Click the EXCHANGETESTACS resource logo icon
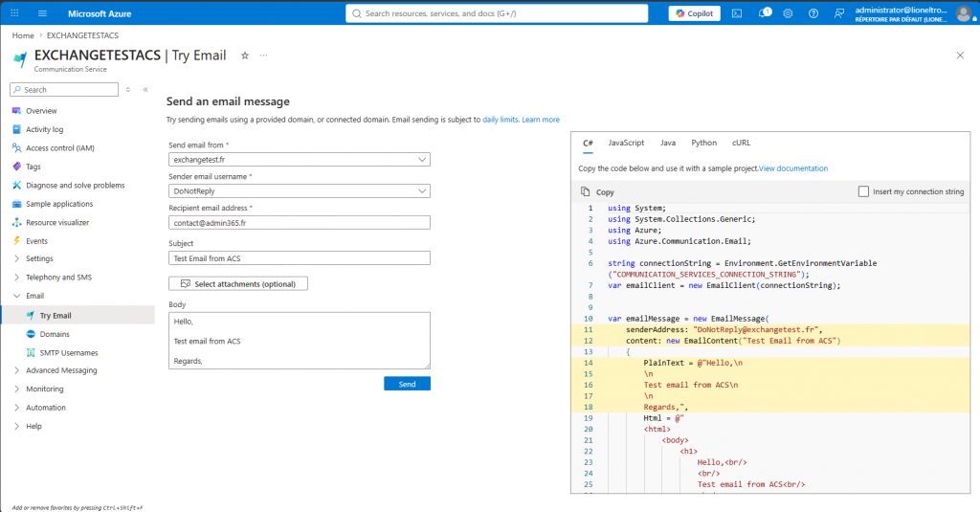The width and height of the screenshot is (980, 512). click(21, 58)
